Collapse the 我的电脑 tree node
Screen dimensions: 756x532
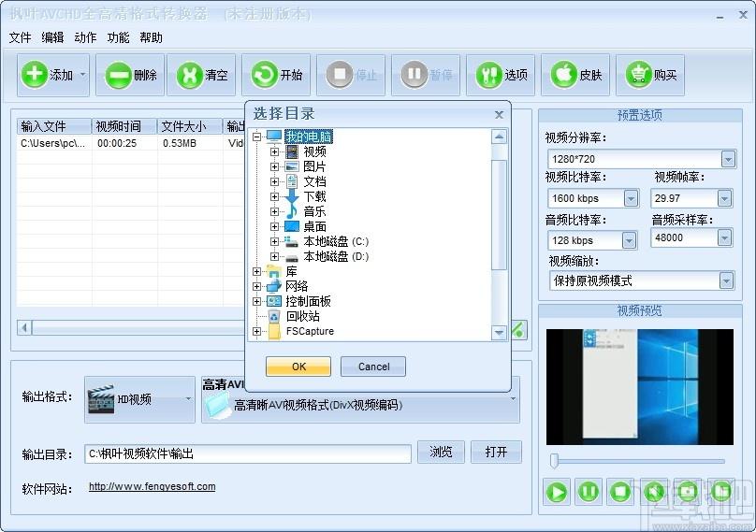pyautogui.click(x=256, y=137)
